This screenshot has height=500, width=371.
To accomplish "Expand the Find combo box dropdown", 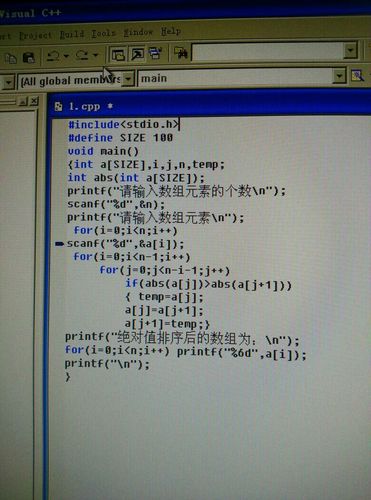I will click(x=350, y=51).
